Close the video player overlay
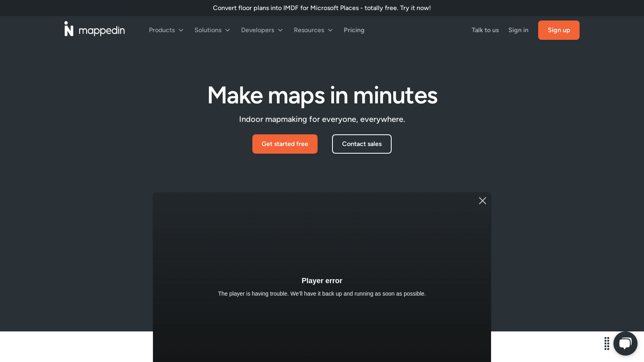The image size is (644, 362). point(483,201)
